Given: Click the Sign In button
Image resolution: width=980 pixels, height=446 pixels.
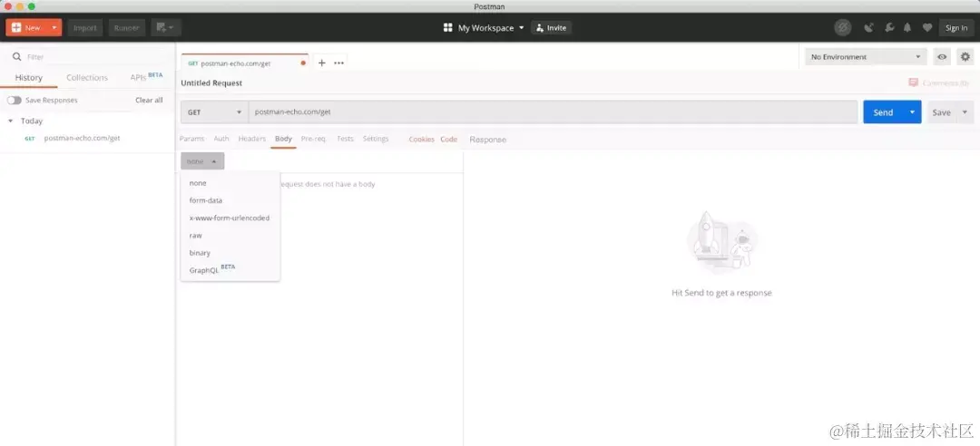Looking at the screenshot, I should pyautogui.click(x=956, y=27).
